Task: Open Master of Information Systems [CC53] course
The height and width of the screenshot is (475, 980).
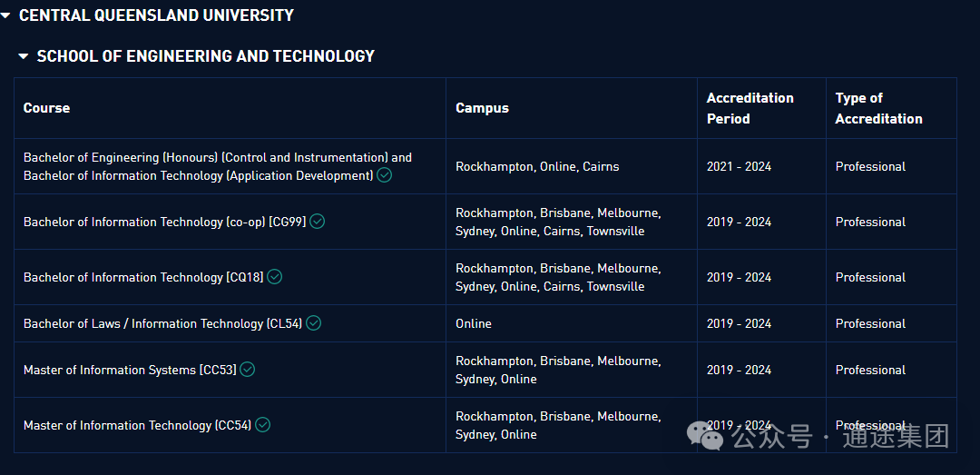Action: 130,370
